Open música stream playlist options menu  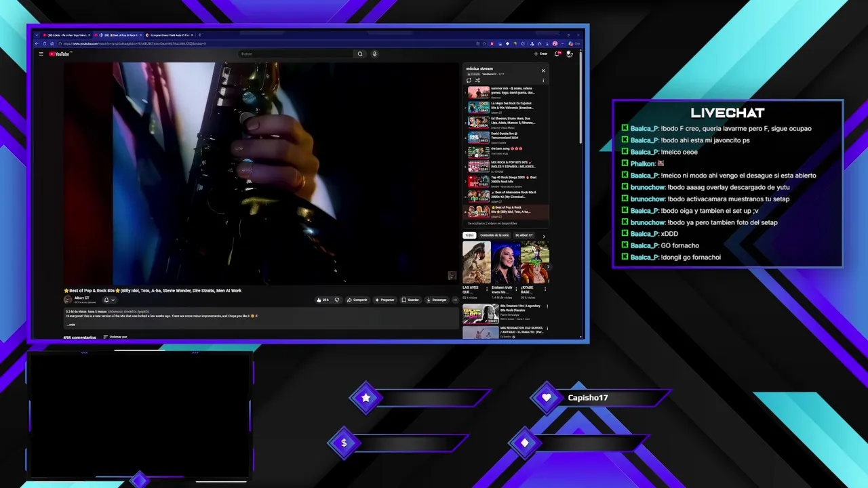[x=542, y=80]
